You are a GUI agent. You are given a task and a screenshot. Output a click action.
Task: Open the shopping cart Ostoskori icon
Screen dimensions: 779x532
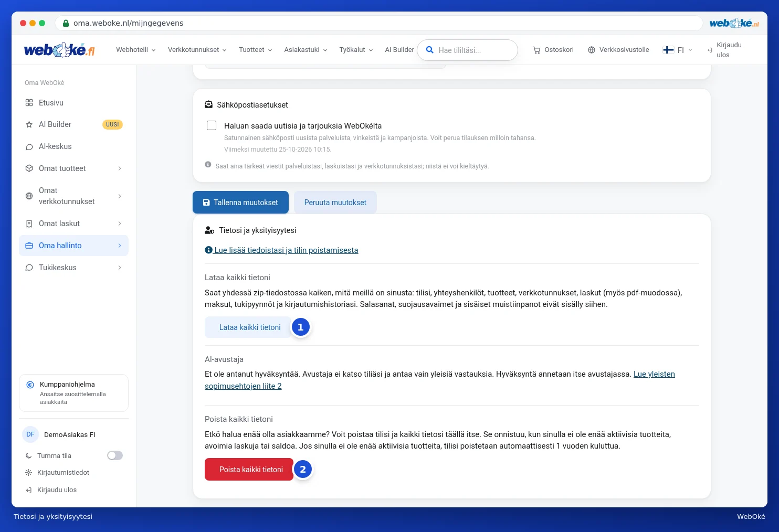point(536,50)
